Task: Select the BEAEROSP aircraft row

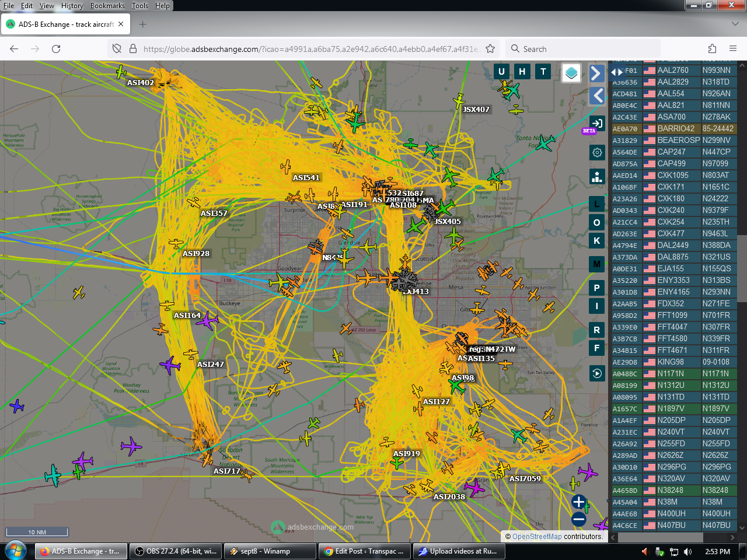Action: (x=673, y=140)
